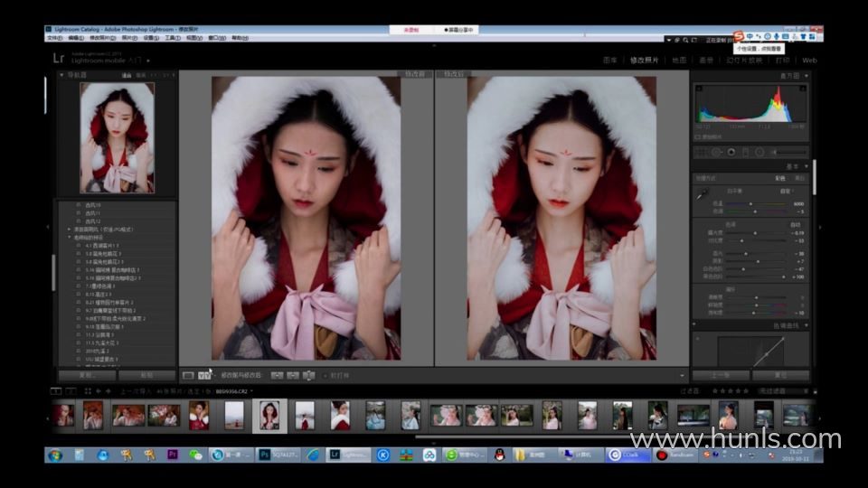Click the 复制... copy settings button
Screen dimensions: 868x488
point(87,375)
